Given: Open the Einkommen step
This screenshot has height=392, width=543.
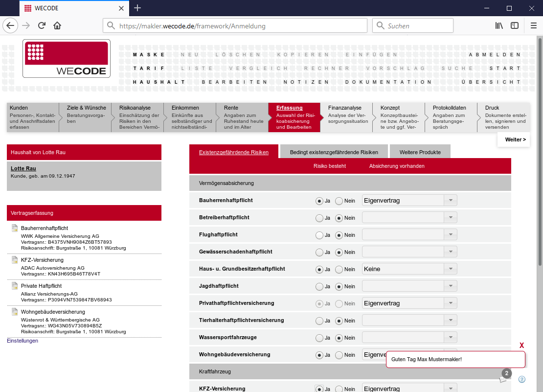Looking at the screenshot, I should click(190, 117).
